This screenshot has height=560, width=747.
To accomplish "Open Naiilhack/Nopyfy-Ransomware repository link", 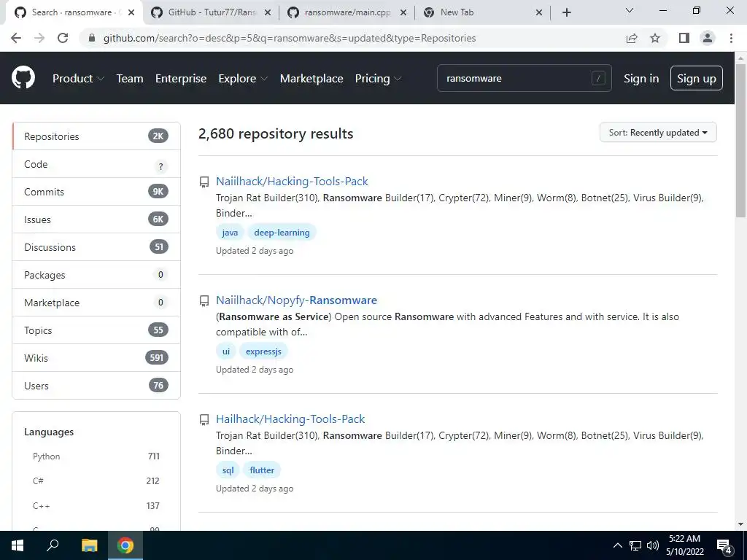I will 296,300.
